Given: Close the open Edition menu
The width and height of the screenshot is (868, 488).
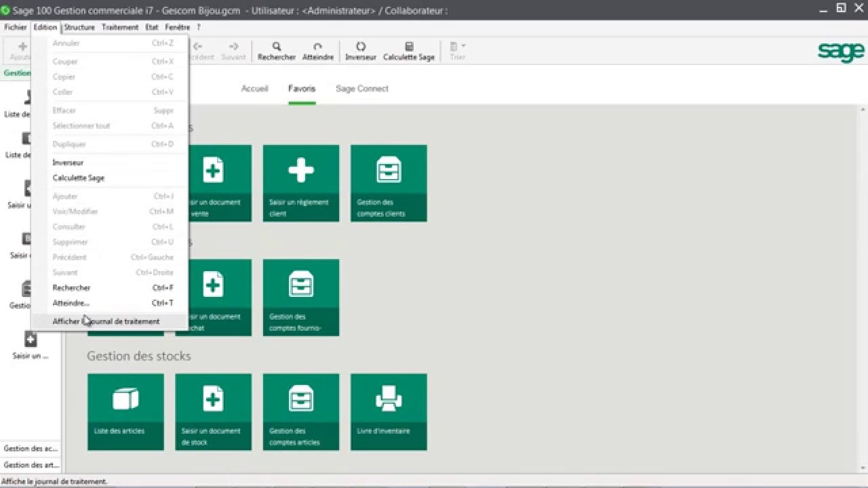Looking at the screenshot, I should point(45,28).
